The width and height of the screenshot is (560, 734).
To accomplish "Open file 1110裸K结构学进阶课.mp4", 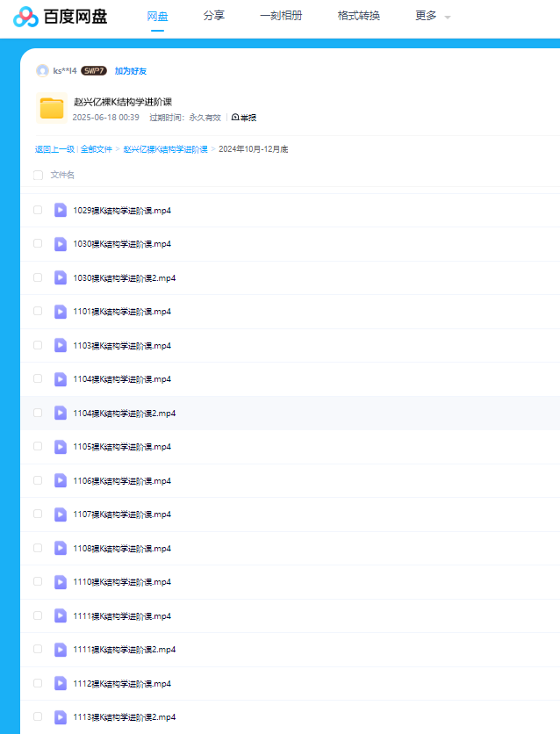I will pos(122,582).
